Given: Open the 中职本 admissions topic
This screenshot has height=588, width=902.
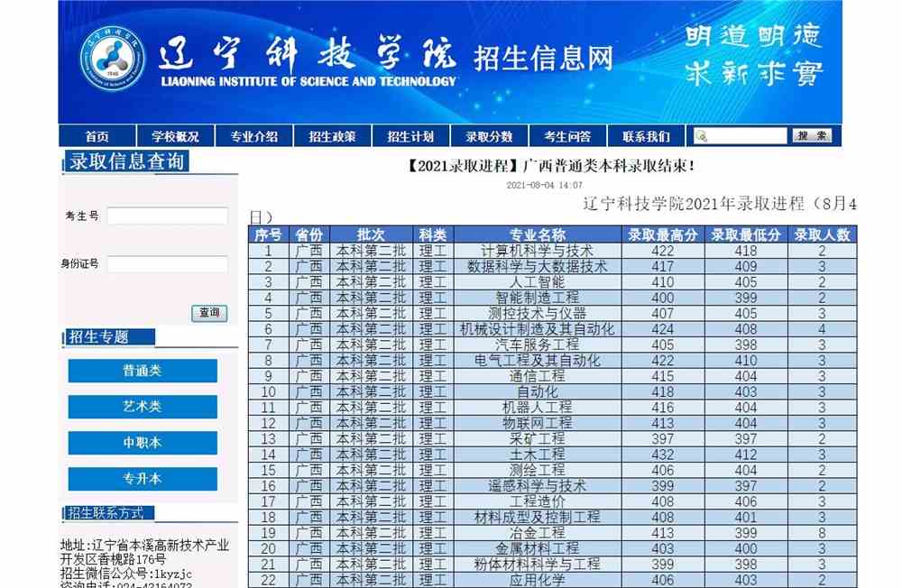Looking at the screenshot, I should pyautogui.click(x=143, y=443).
